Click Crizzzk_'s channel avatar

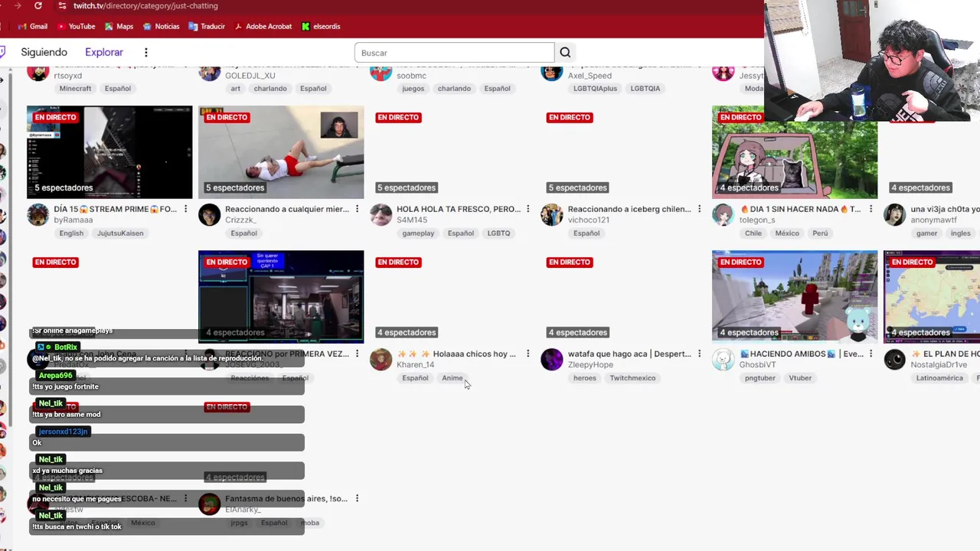pos(209,215)
